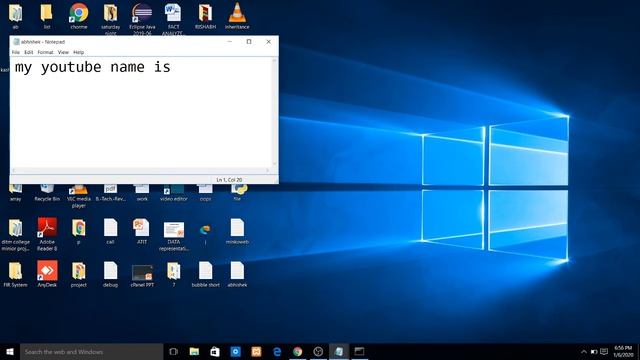Click the Notepad horizontal scrollbar
This screenshot has width=640, height=360.
[x=141, y=170]
